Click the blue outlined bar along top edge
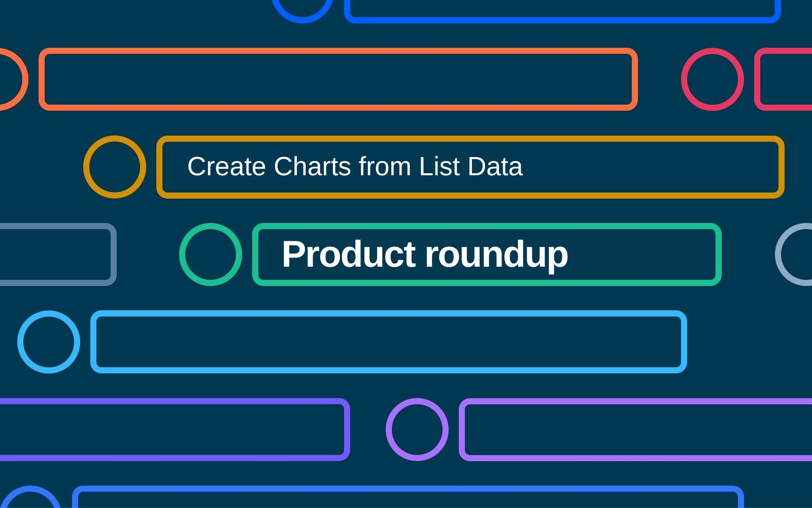 coord(562,11)
